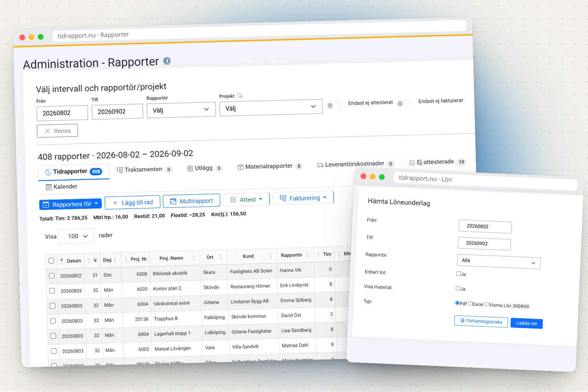Click the Traktamenten tab icon
The width and height of the screenshot is (588, 392).
[x=120, y=170]
